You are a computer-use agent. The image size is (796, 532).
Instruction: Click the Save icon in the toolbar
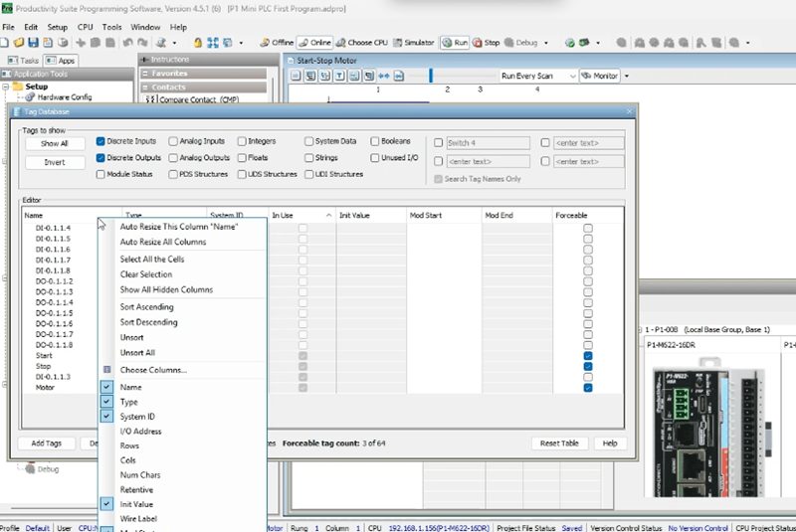pyautogui.click(x=33, y=43)
